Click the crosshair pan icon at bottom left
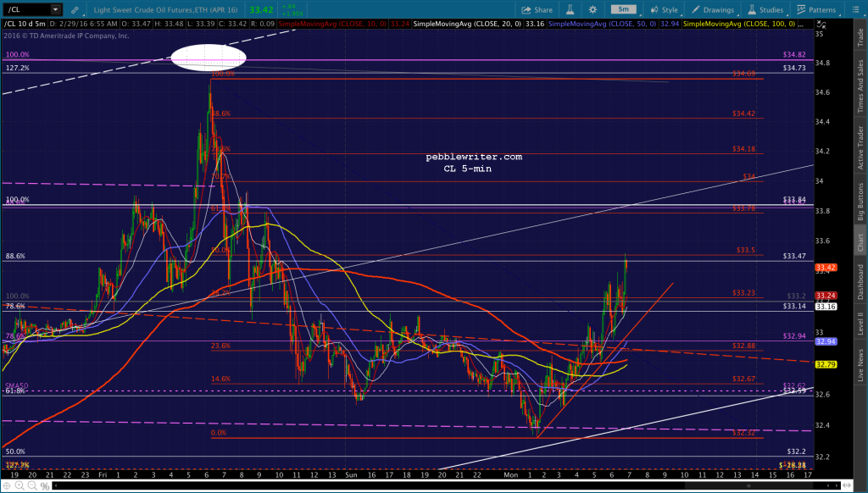This screenshot has width=868, height=493. pos(7,486)
